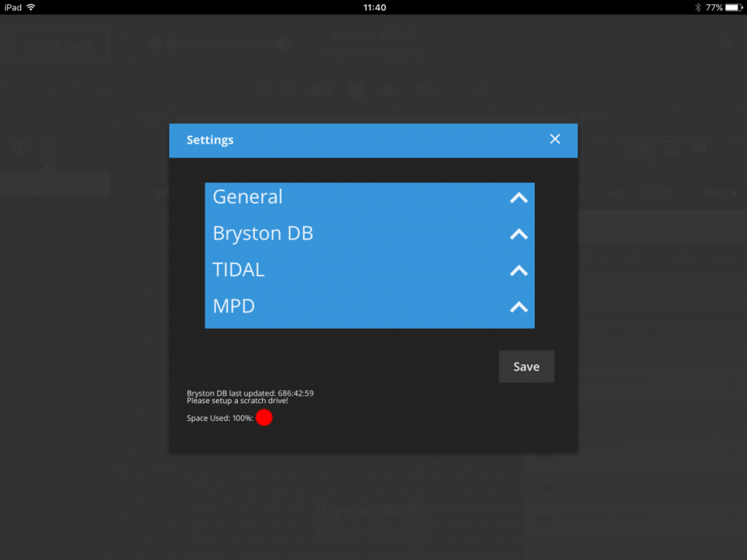
Task: Click the play button in background player
Action: 389,90
